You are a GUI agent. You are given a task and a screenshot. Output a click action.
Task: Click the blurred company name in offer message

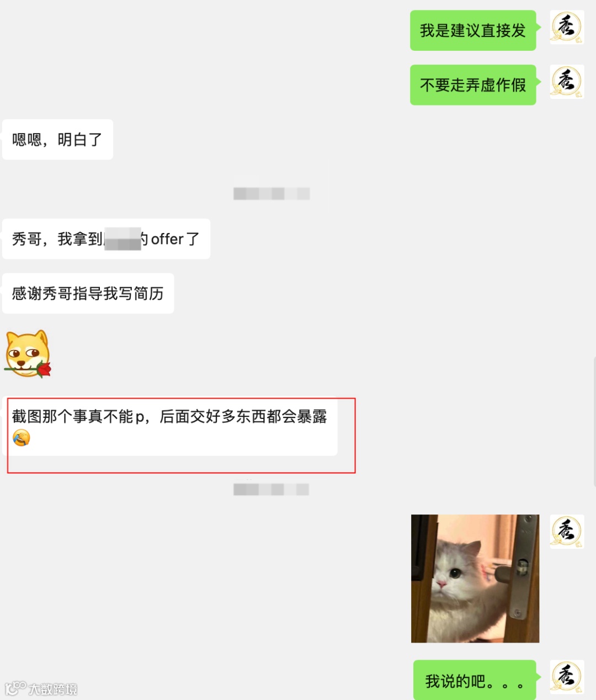[123, 238]
